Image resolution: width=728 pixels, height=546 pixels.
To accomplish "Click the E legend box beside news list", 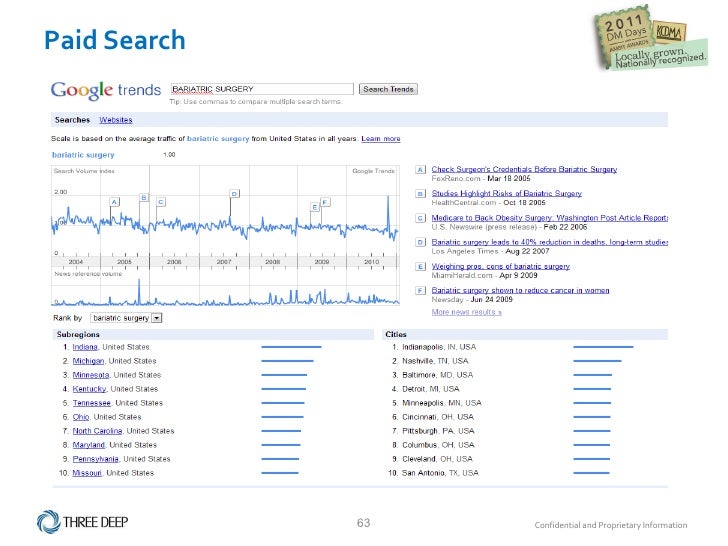I will pyautogui.click(x=420, y=266).
